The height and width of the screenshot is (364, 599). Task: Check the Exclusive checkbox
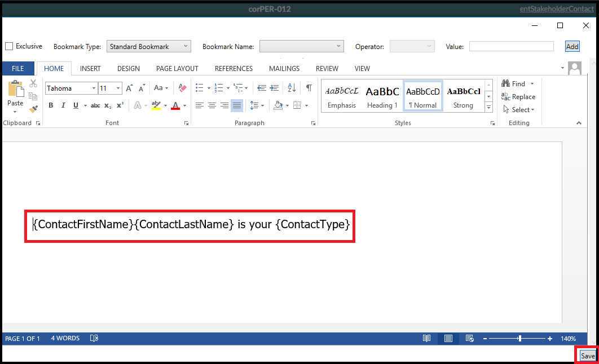pyautogui.click(x=9, y=46)
